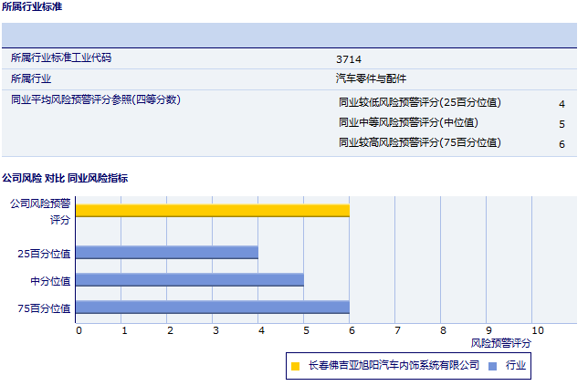Click the 同业较低风险预警评分(25百分位值) label
588x386 pixels.
(419, 102)
